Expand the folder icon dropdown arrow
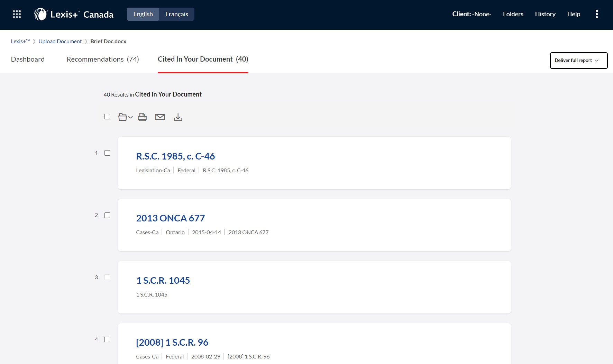Image resolution: width=613 pixels, height=364 pixels. pos(130,118)
